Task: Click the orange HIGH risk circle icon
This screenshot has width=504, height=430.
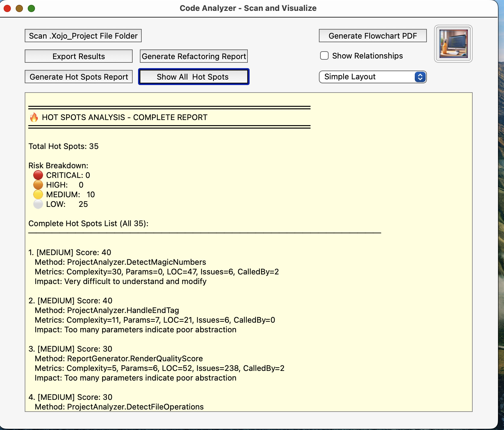Action: tap(38, 185)
